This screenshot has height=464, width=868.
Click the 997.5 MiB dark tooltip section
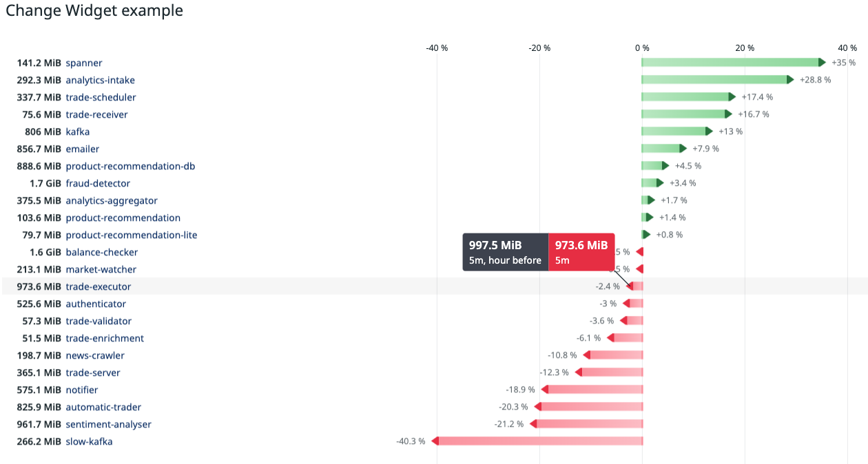point(506,252)
